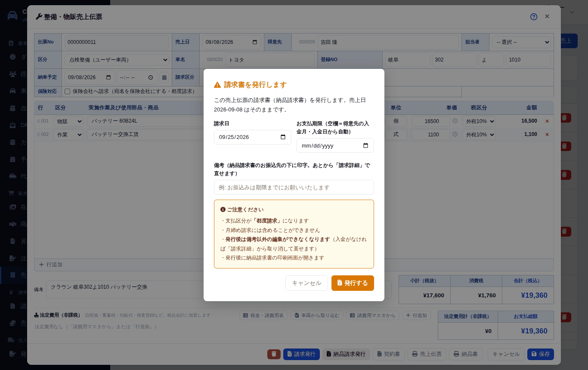Click the 備考 note input in popup
Image resolution: width=588 pixels, height=370 pixels.
[294, 187]
